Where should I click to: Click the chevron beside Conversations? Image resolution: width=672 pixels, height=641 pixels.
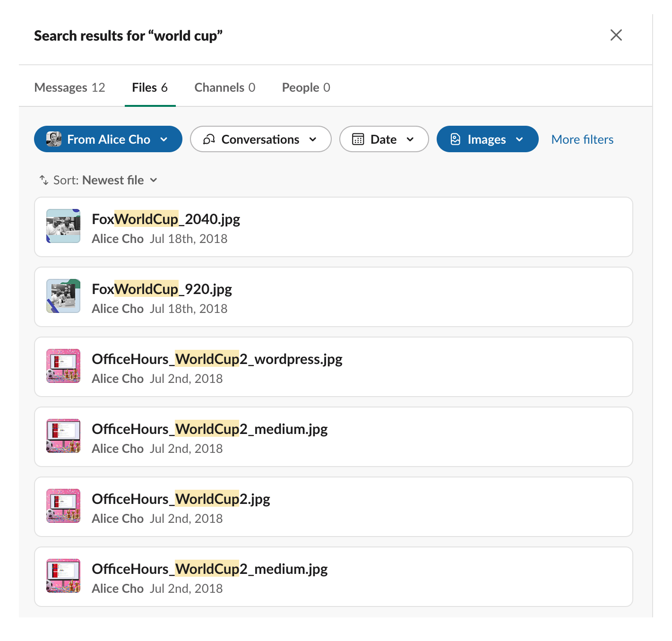click(313, 139)
